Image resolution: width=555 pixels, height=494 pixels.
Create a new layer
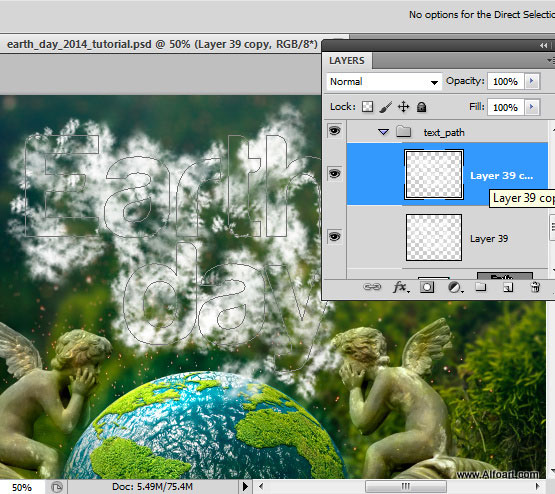coord(508,287)
